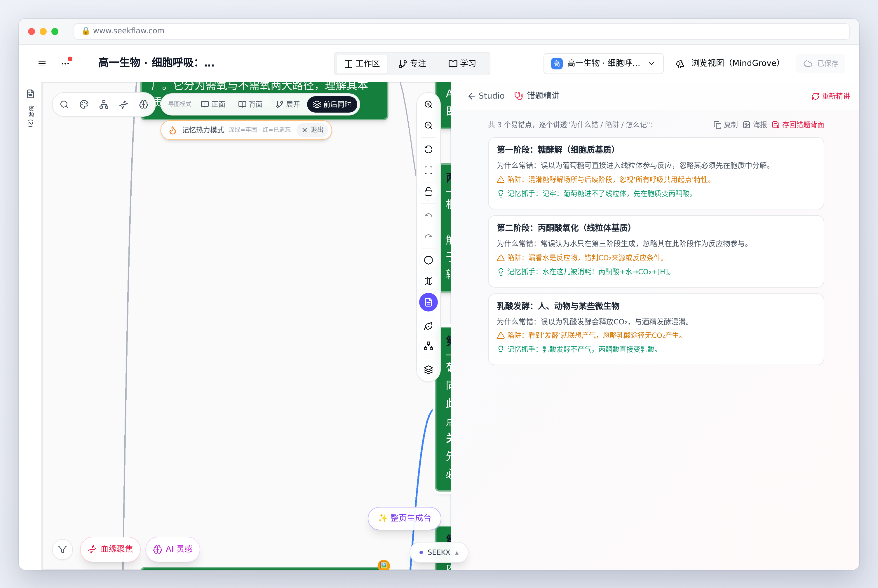The width and height of the screenshot is (878, 588).
Task: Reset the view with rotate icon
Action: coord(428,149)
